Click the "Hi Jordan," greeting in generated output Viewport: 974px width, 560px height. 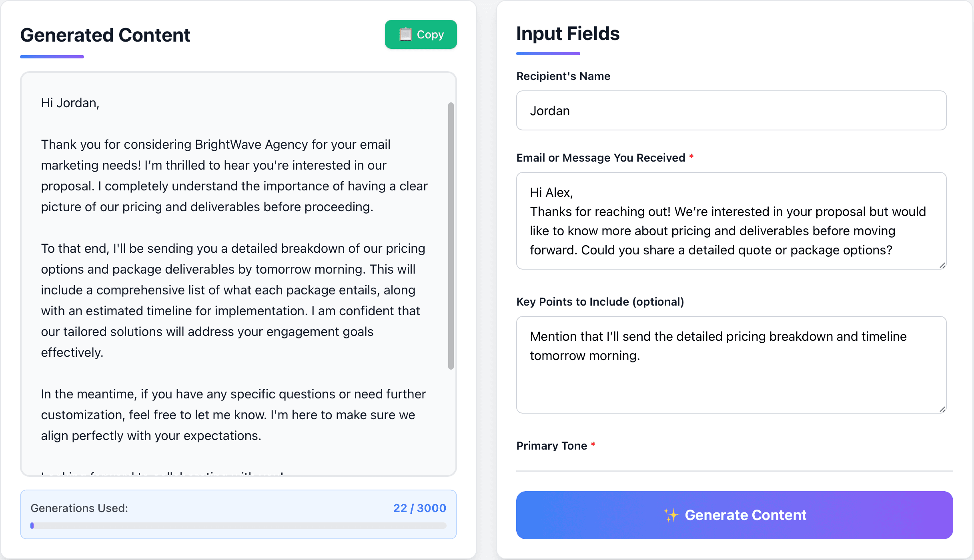(x=70, y=103)
